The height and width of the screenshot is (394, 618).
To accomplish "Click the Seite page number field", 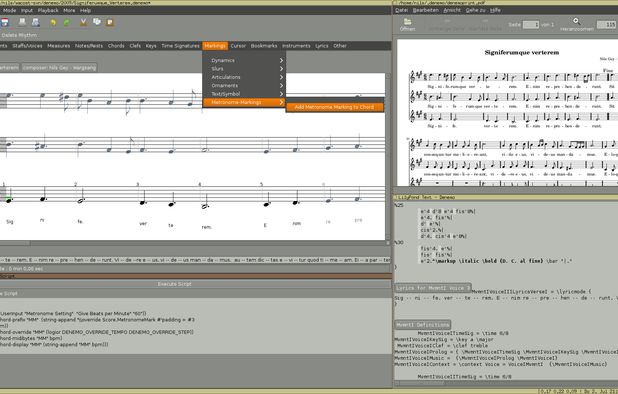I will [531, 24].
